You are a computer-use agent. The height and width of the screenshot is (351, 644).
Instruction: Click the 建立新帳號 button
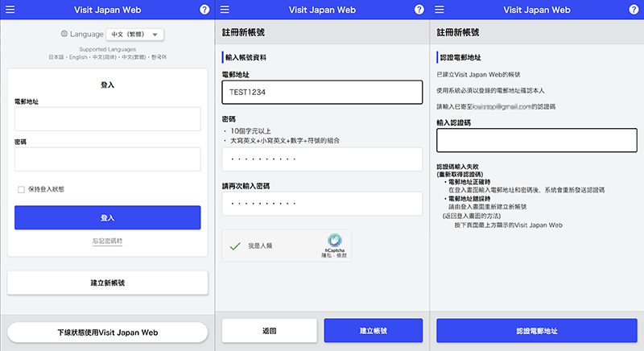coord(108,283)
